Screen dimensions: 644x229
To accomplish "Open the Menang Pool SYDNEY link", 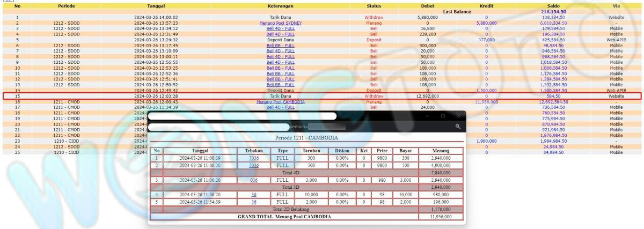I will coord(280,23).
